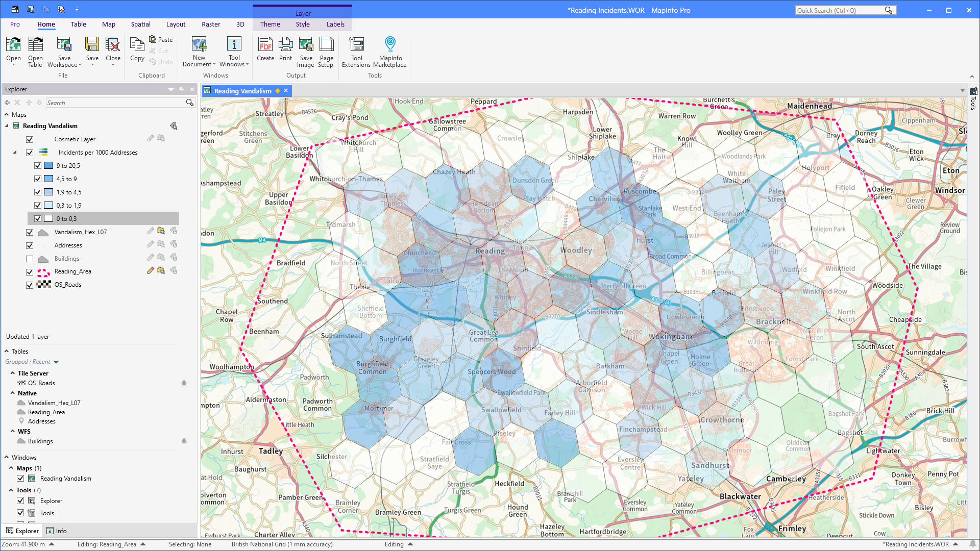Switch to the Spatial ribbon tab
Screen dimensions: 980x551
[140, 24]
